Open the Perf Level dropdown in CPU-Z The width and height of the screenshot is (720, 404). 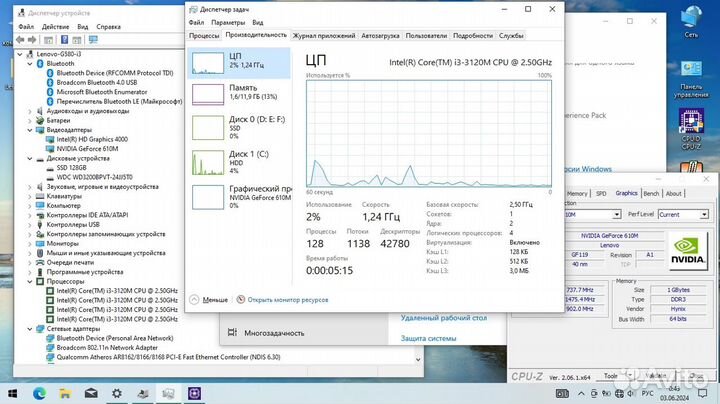683,214
